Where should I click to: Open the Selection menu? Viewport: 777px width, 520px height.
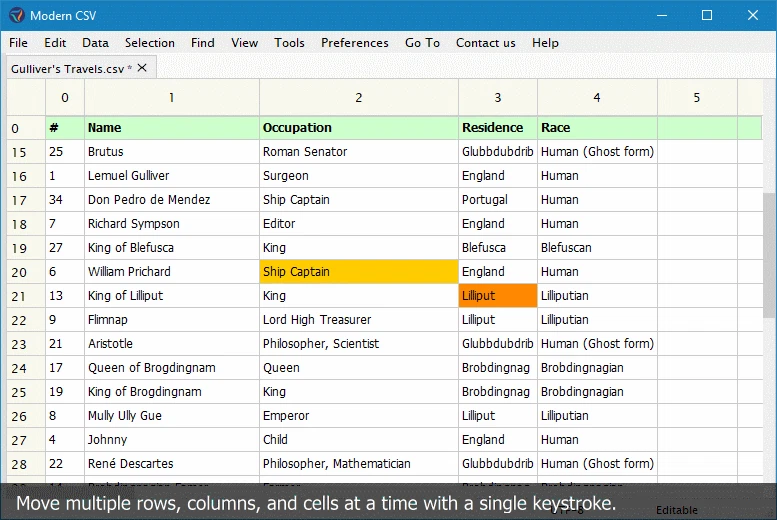click(x=150, y=43)
